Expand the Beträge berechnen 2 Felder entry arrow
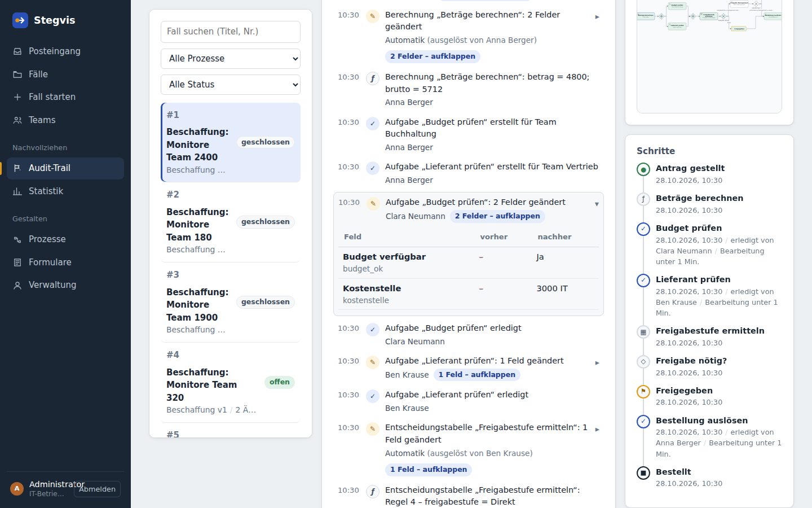The image size is (812, 508). [597, 17]
